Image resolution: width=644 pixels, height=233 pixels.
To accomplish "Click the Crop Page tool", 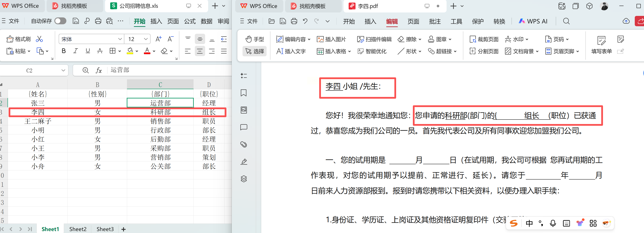I will click(484, 39).
